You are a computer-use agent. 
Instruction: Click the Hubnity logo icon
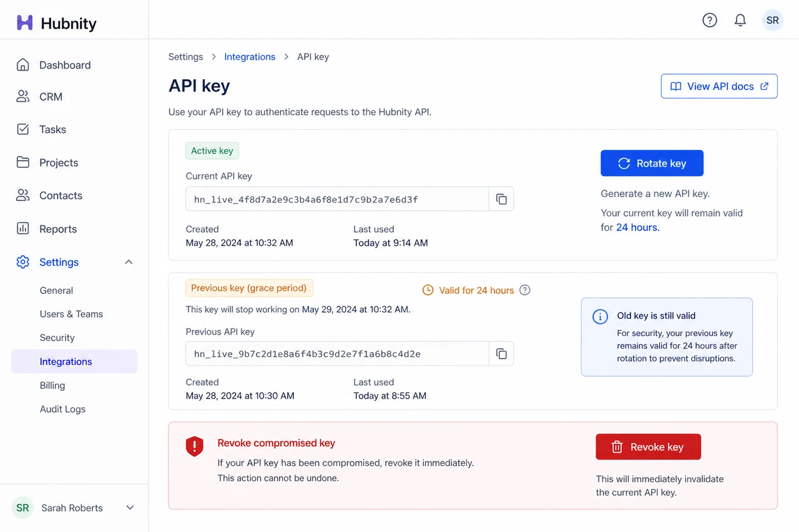[x=24, y=23]
